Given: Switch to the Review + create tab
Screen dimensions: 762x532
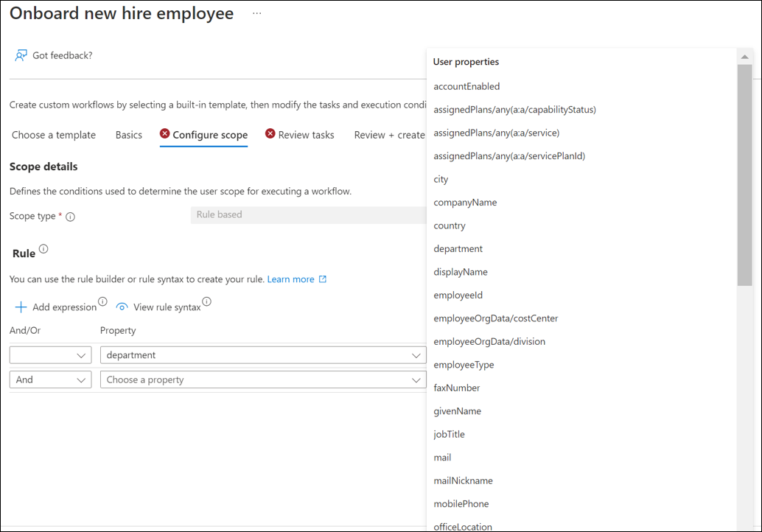Looking at the screenshot, I should point(389,135).
